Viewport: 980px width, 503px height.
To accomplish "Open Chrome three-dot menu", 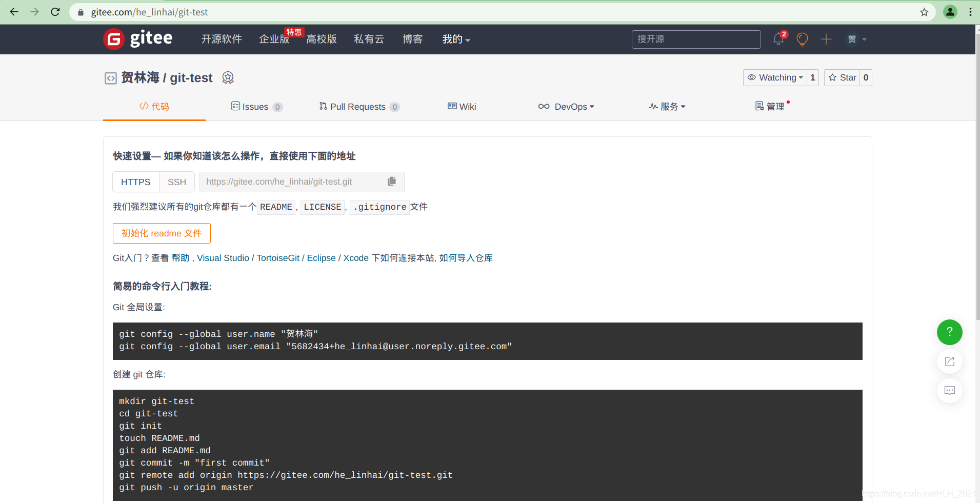I will [970, 12].
